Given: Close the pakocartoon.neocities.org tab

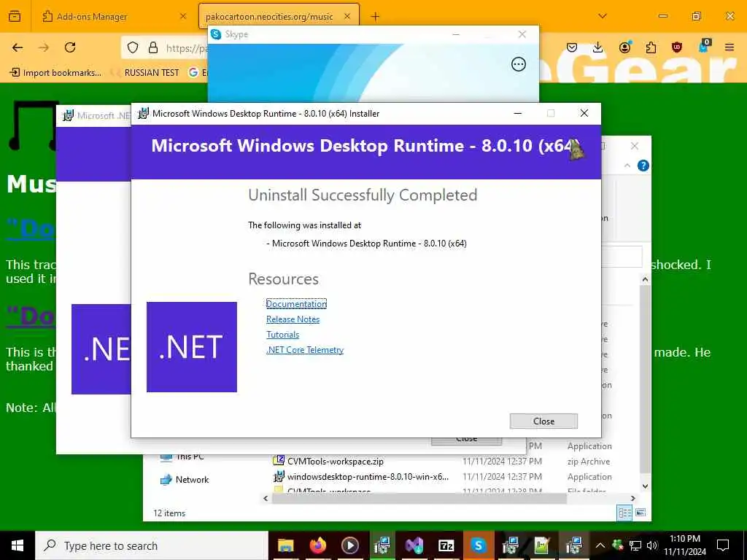Looking at the screenshot, I should pyautogui.click(x=347, y=16).
